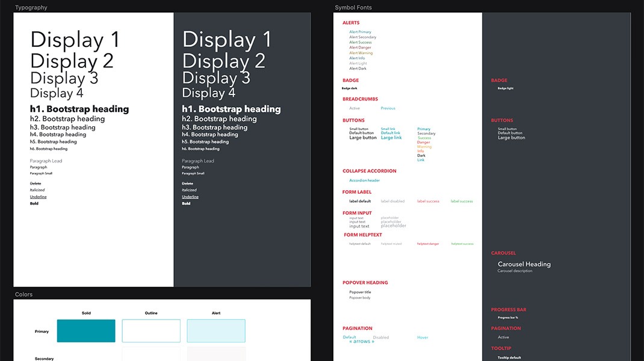Select the Primary Alert light blue swatch
Screen dimensions: 644x361
click(216, 331)
